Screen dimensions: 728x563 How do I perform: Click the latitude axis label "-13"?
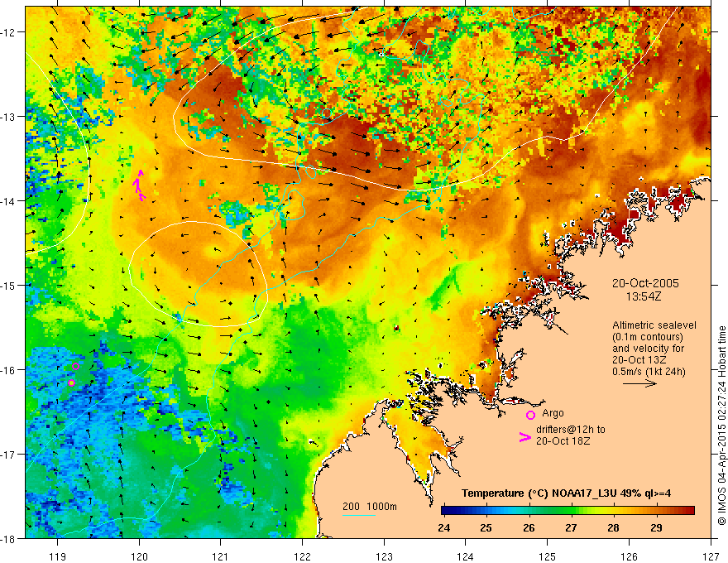click(x=8, y=117)
